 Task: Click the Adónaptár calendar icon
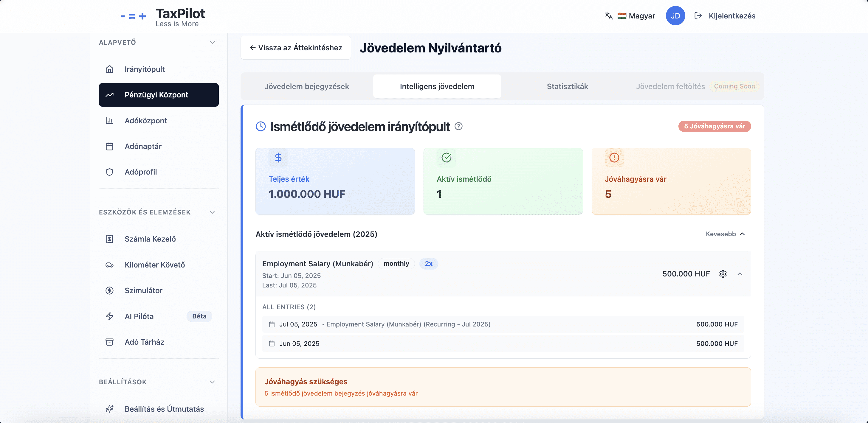tap(109, 146)
